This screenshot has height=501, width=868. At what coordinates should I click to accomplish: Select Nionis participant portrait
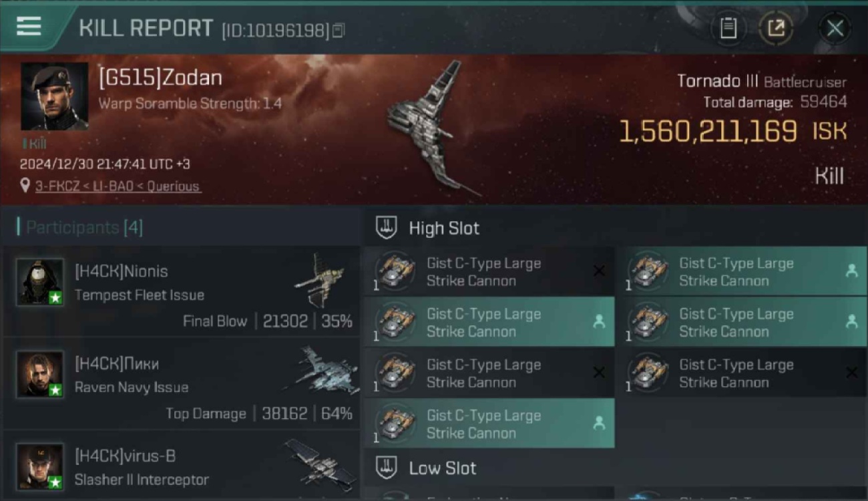coord(40,283)
